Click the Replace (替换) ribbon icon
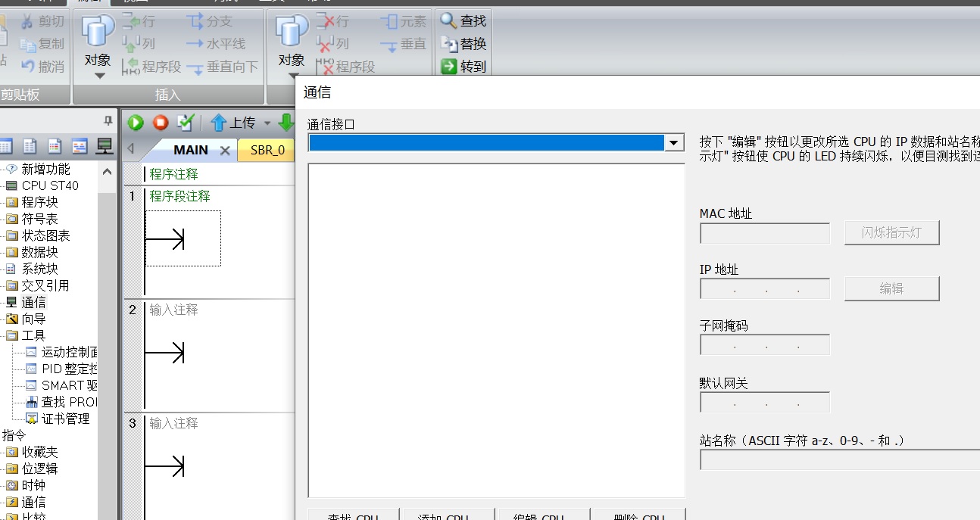Image resolution: width=980 pixels, height=520 pixels. [x=449, y=44]
